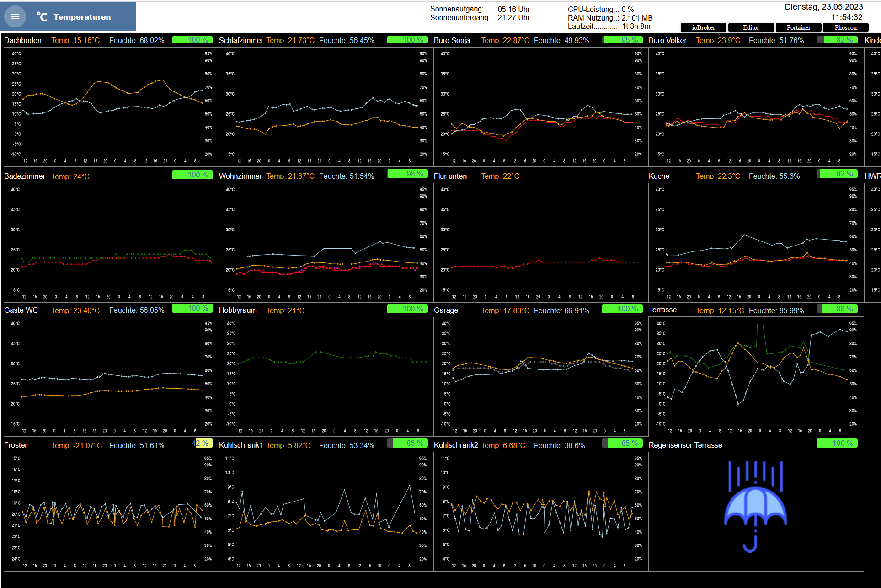Screen dimensions: 881x588
Task: Click inside the Schlafzimmer chart
Action: point(326,107)
